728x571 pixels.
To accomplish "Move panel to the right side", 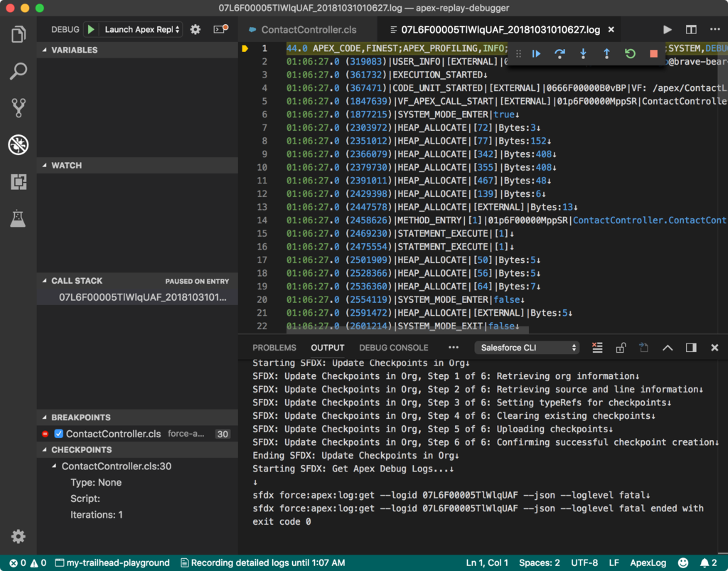I will click(x=691, y=348).
